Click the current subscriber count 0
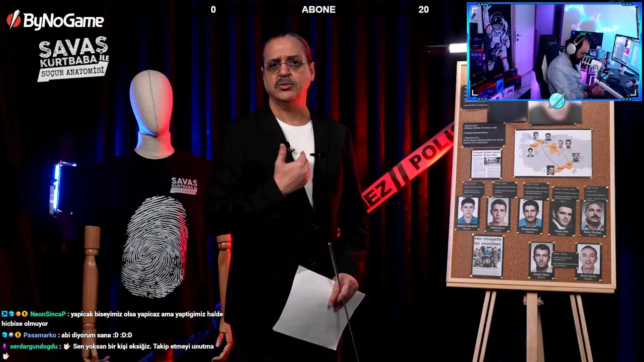 click(x=213, y=10)
